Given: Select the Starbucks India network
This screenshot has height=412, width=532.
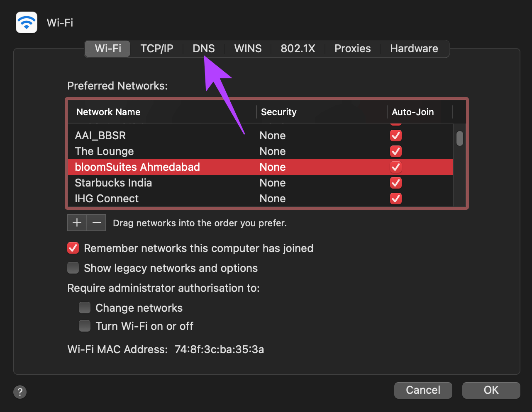Looking at the screenshot, I should pos(261,183).
